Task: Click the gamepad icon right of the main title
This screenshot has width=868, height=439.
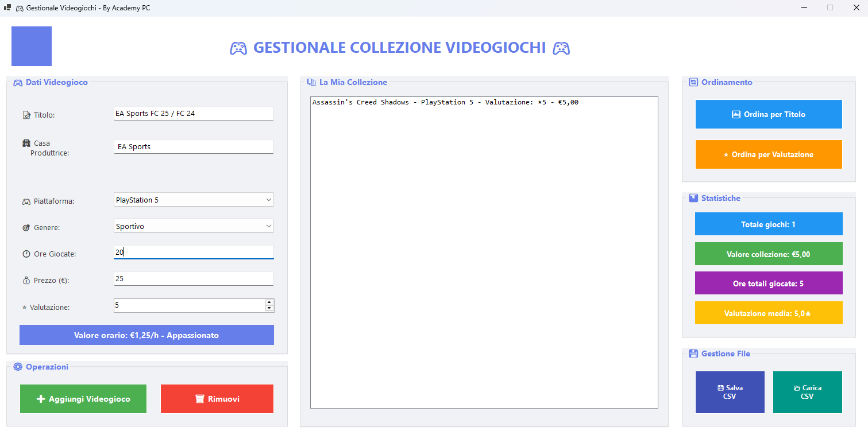Action: 561,48
